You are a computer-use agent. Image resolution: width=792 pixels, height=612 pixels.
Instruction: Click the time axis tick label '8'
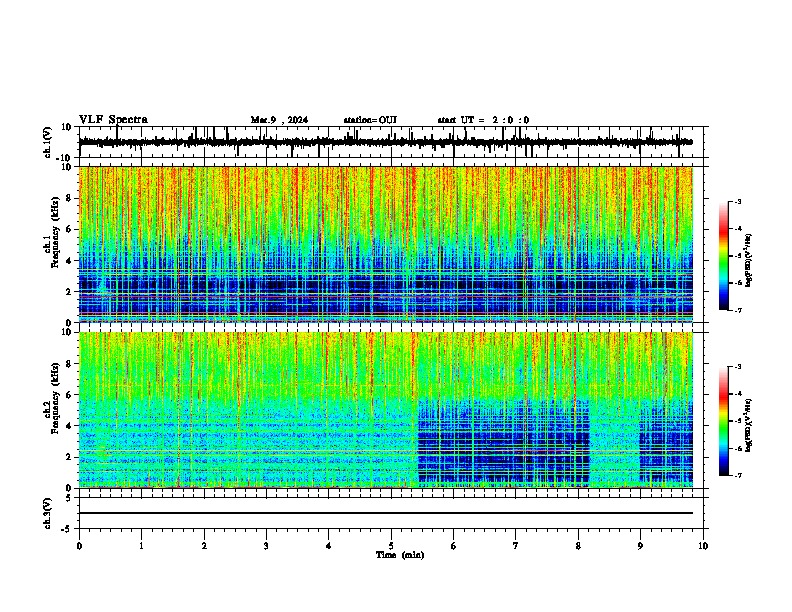[578, 546]
